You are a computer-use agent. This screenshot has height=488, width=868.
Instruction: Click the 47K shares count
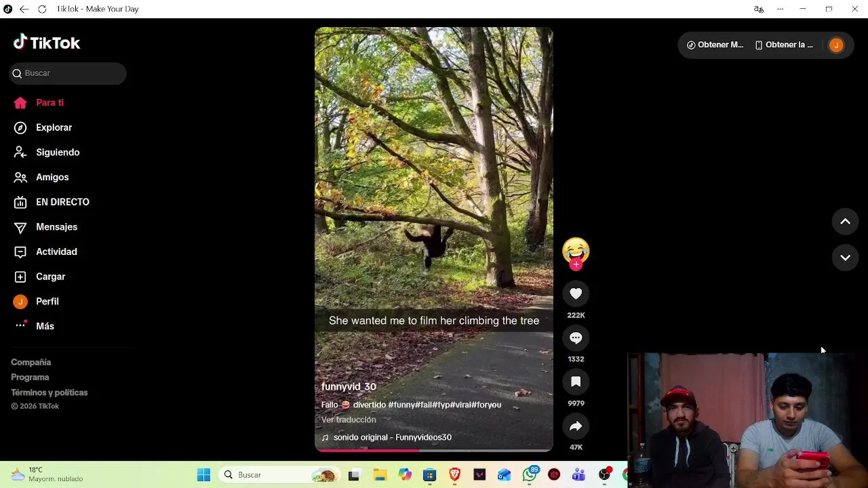576,447
